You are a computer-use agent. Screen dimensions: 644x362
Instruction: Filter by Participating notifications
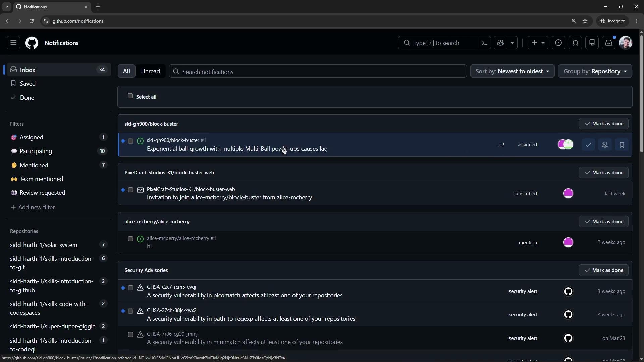point(59,151)
